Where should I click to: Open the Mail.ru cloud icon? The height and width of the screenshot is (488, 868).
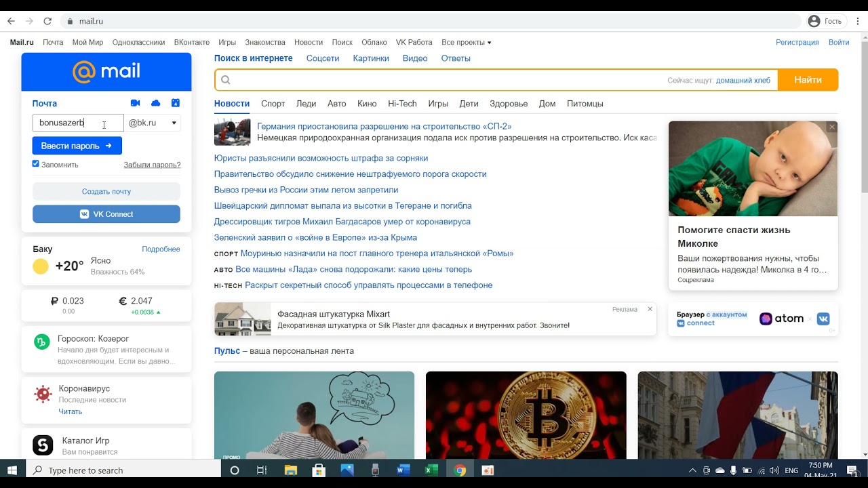(155, 103)
